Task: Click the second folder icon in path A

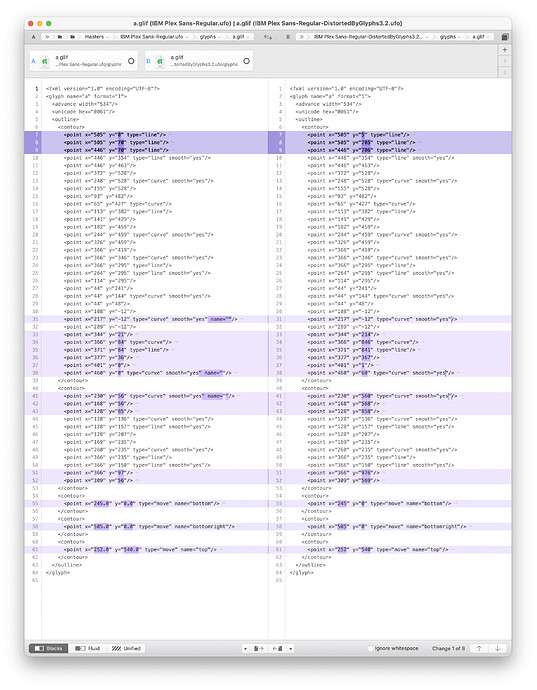Action: (x=73, y=37)
